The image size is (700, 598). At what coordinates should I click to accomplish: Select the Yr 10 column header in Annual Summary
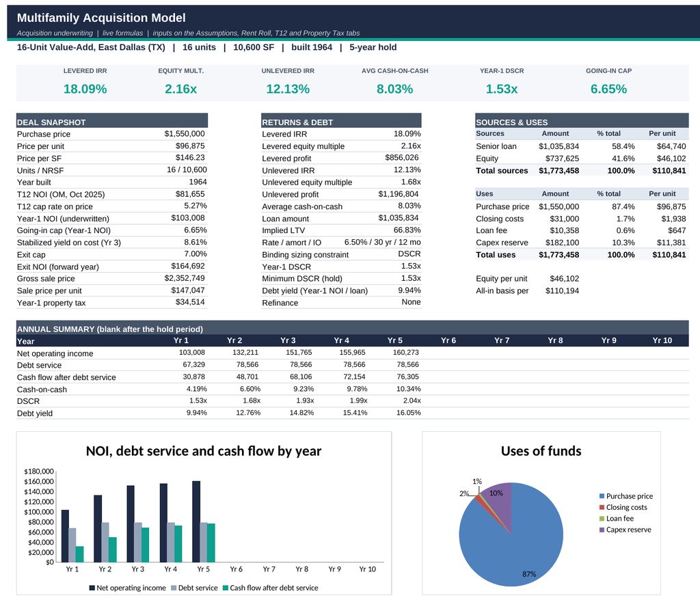662,340
